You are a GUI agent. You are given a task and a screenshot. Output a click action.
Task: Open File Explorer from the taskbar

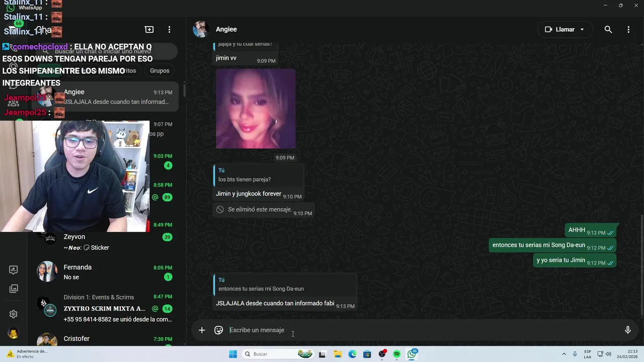click(x=338, y=354)
